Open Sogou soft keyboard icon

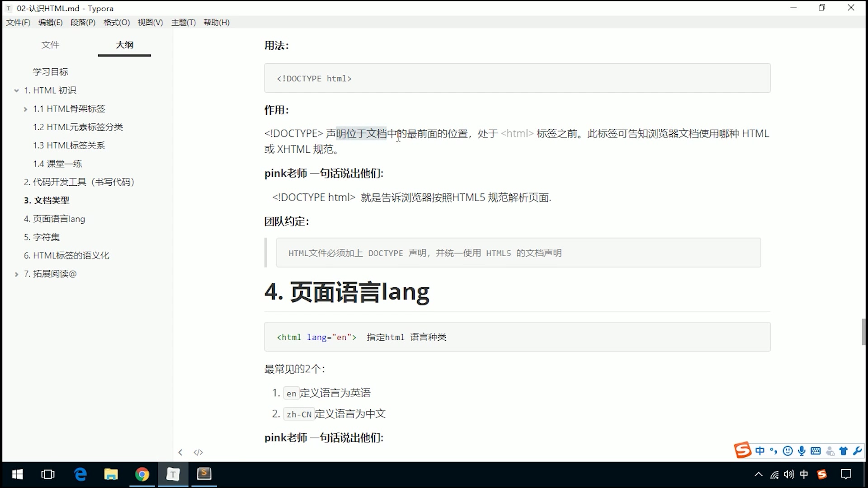[816, 451]
